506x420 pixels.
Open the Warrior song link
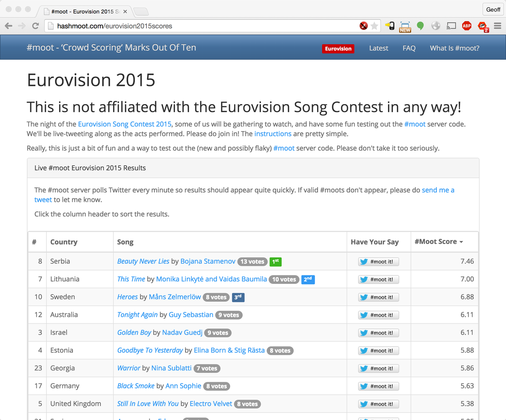[129, 368]
